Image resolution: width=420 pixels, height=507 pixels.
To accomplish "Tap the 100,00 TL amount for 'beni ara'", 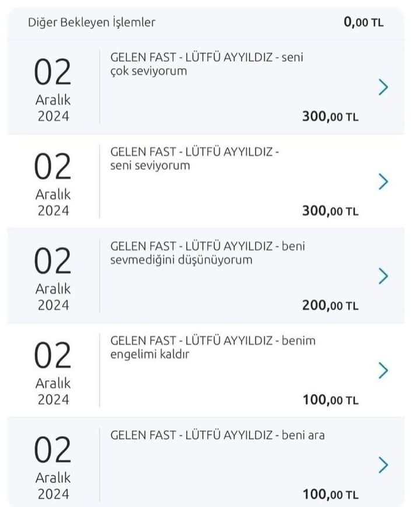I will (330, 494).
